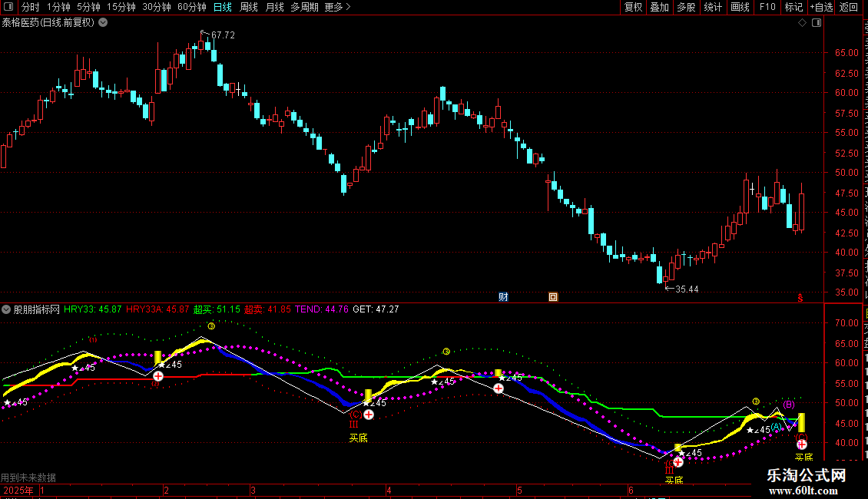The image size is (868, 499).
Task: Switch to 周线 weekly chart
Action: [x=249, y=7]
